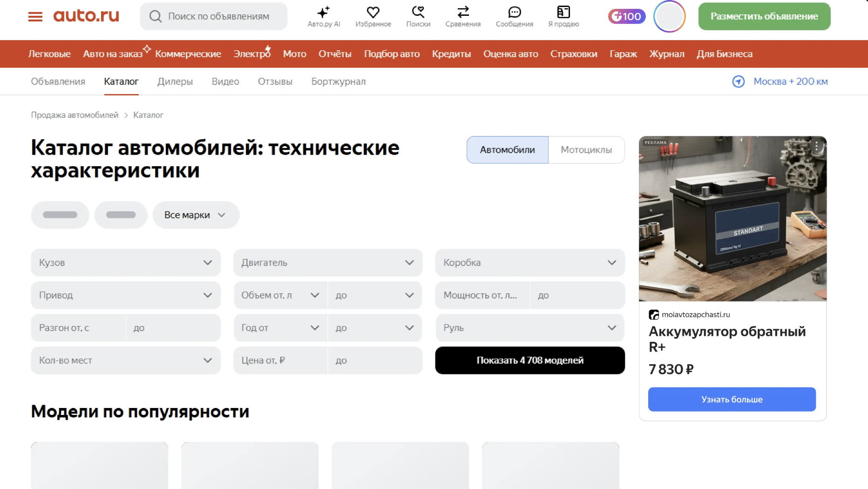Open Коммерческие in the red menu
868x489 pixels.
(x=188, y=54)
